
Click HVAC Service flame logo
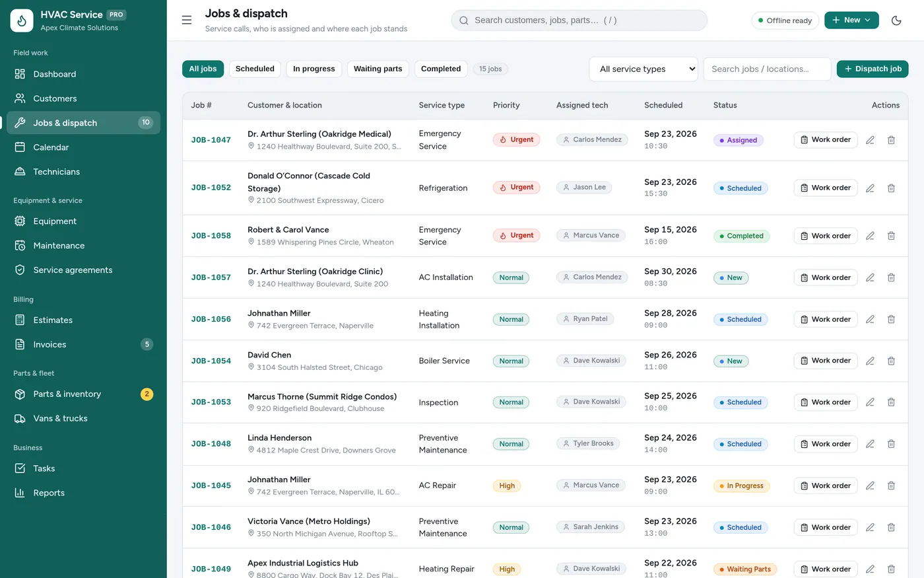(x=22, y=20)
